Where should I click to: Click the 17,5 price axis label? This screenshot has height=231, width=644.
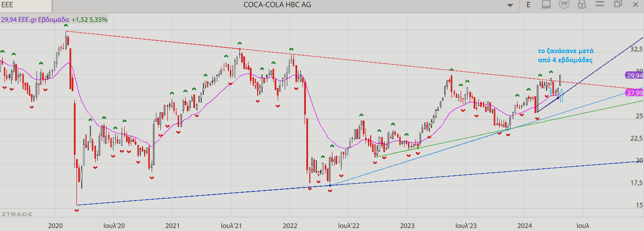636,183
